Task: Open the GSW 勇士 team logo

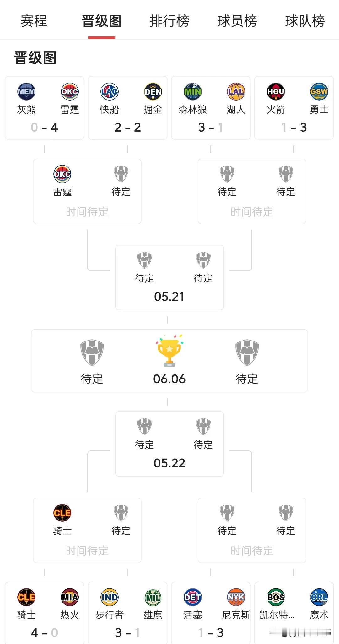Action: click(x=319, y=91)
